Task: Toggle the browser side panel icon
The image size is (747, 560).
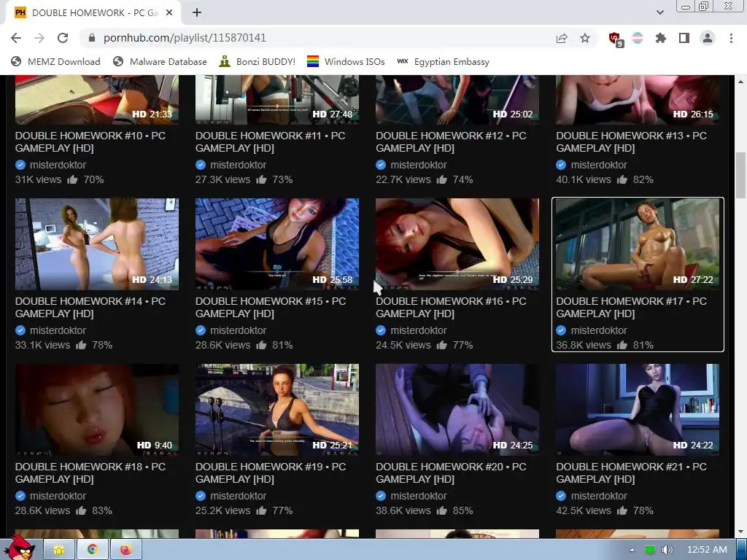Action: pos(684,38)
